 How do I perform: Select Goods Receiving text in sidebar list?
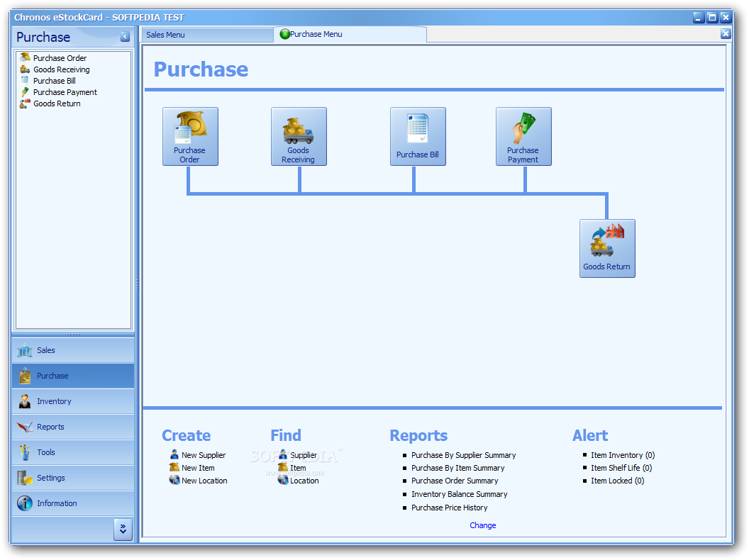(61, 69)
